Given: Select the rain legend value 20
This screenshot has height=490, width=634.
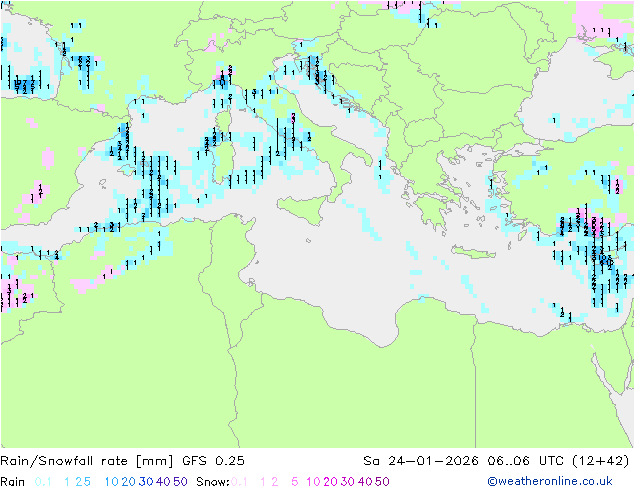Looking at the screenshot, I should point(129,482).
